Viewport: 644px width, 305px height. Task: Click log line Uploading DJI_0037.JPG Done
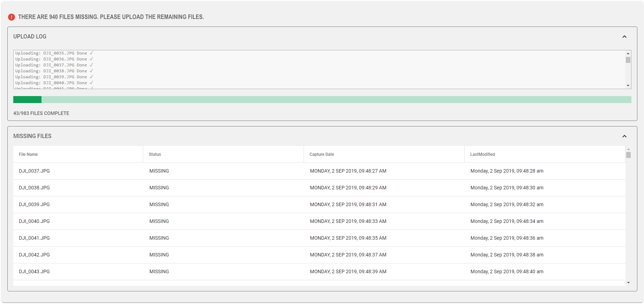pyautogui.click(x=54, y=65)
